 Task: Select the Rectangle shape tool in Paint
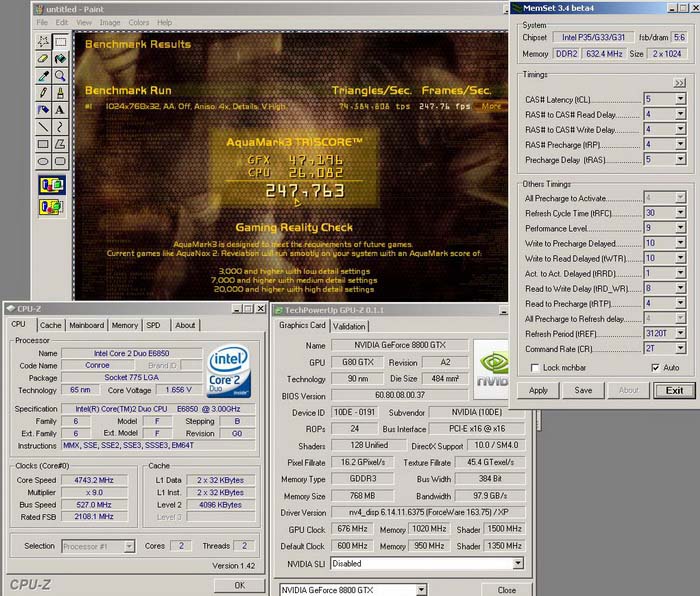pos(43,144)
